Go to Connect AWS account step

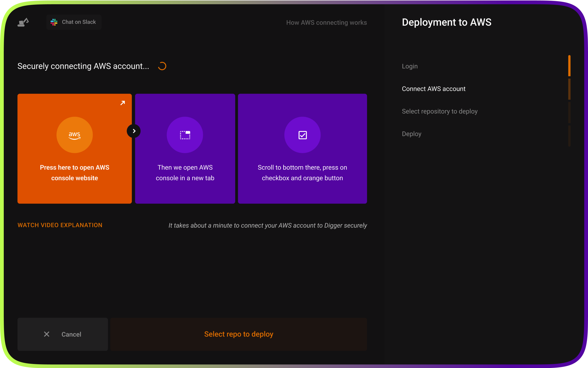pos(433,89)
